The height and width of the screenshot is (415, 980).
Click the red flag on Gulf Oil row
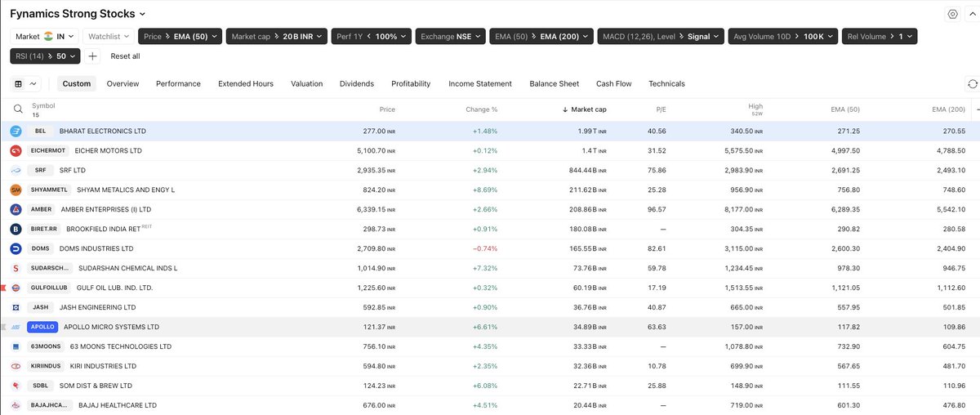tap(3, 288)
